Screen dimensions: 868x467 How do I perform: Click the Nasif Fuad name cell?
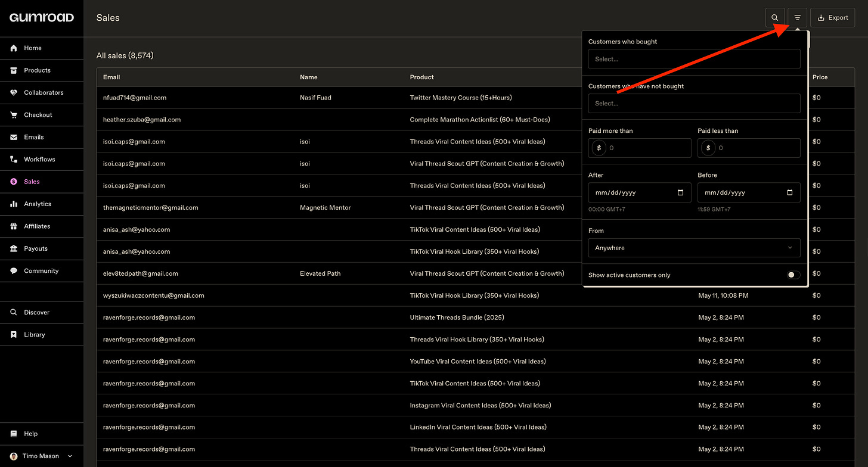click(x=315, y=98)
